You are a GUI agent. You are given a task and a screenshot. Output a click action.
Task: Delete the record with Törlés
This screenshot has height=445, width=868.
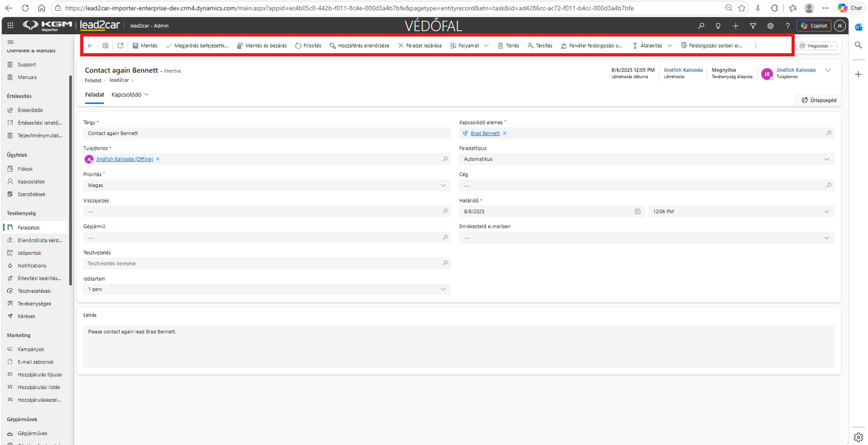[508, 46]
